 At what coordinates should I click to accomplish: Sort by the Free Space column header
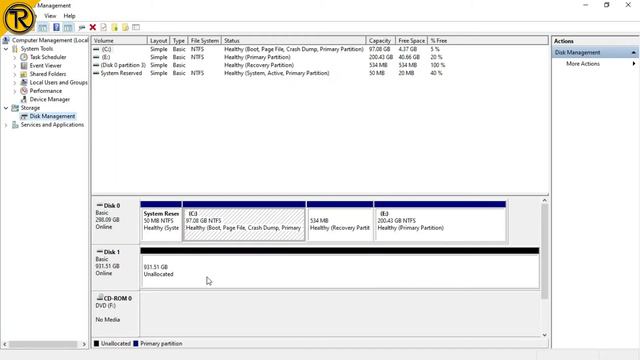click(x=411, y=41)
